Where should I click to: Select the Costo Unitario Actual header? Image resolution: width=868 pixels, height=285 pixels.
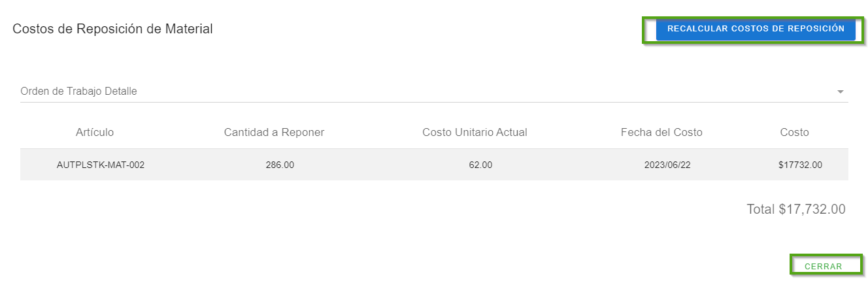coord(475,132)
